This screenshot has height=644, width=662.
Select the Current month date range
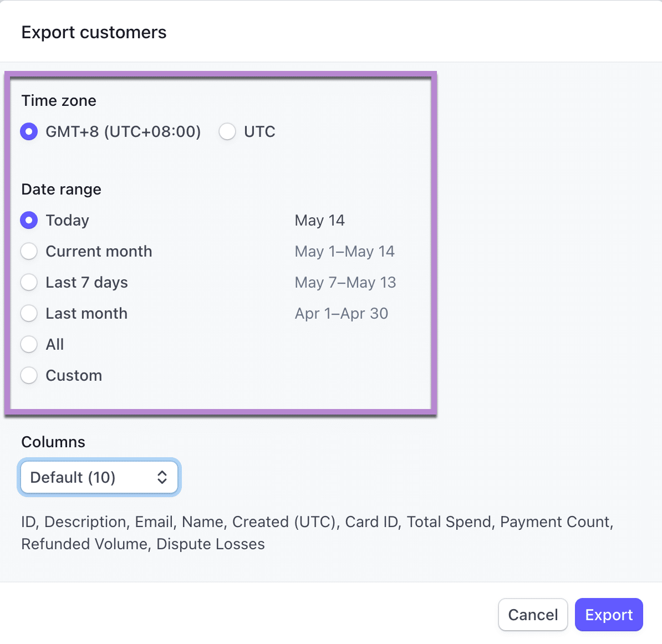[29, 251]
